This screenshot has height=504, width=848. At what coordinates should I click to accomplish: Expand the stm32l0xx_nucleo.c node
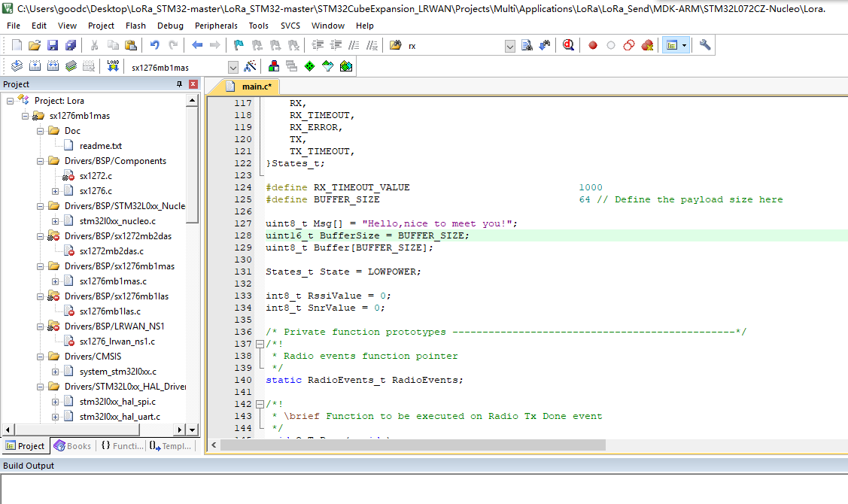click(x=55, y=221)
